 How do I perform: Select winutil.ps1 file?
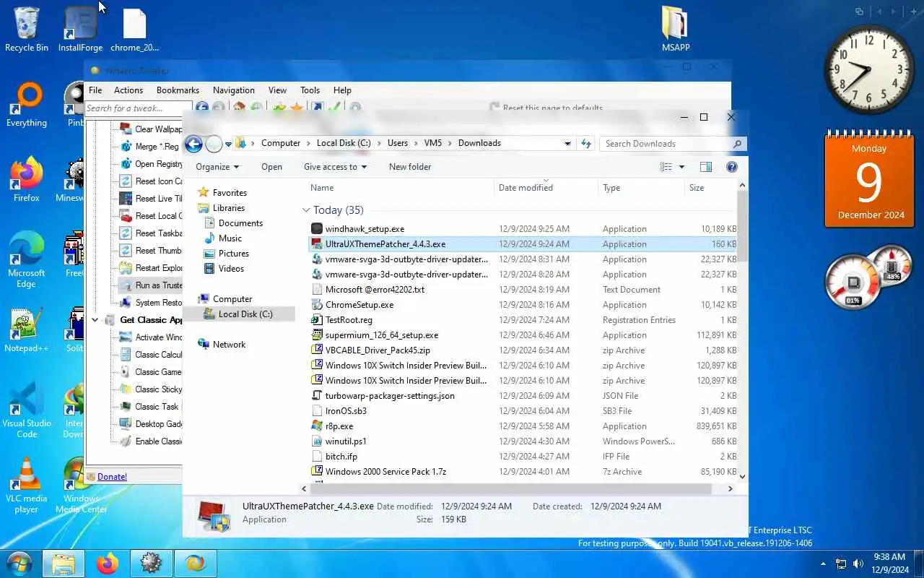pos(346,441)
